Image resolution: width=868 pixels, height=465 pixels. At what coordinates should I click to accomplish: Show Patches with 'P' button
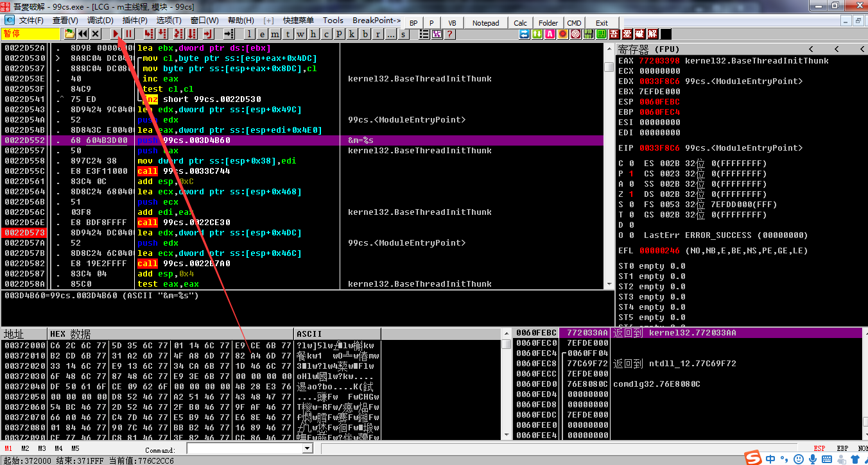339,34
